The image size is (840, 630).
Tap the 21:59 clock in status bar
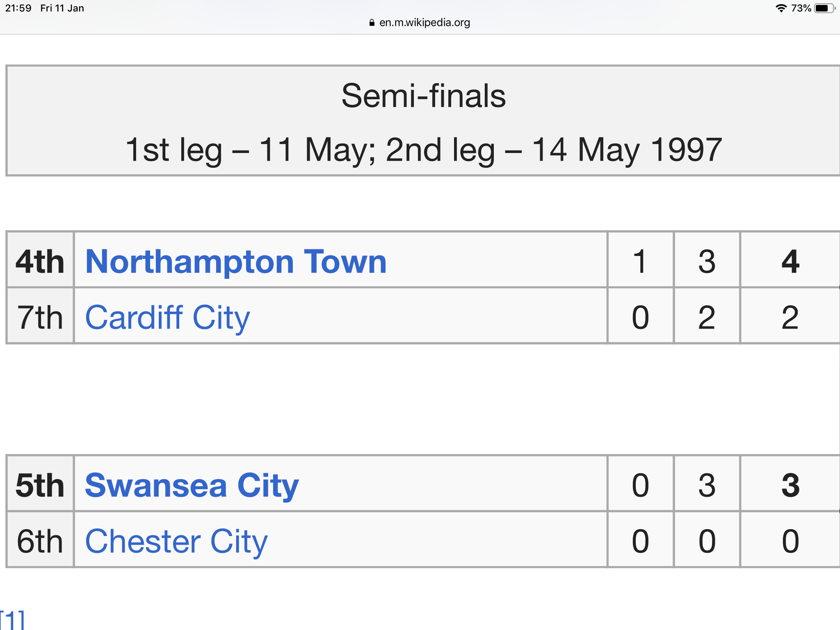(x=18, y=8)
